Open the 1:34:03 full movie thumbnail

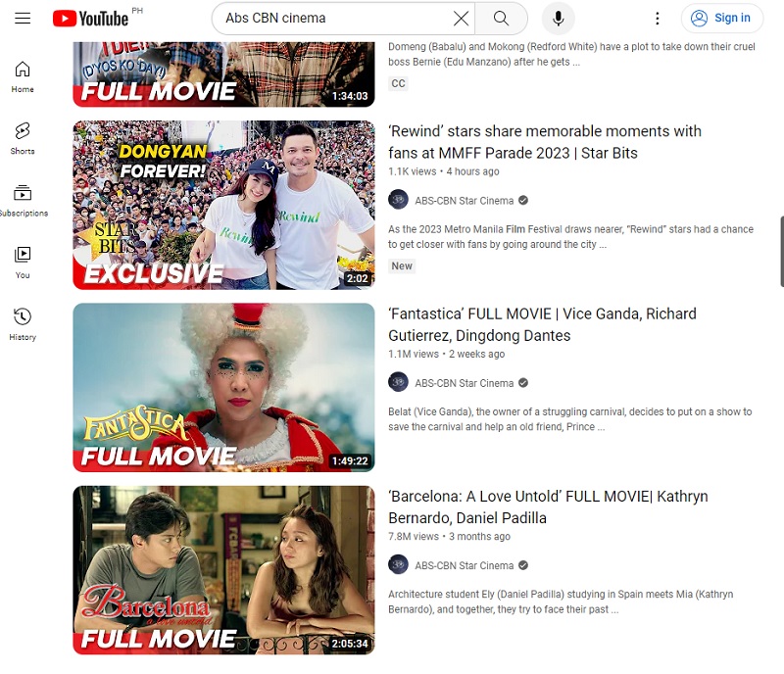[x=223, y=74]
